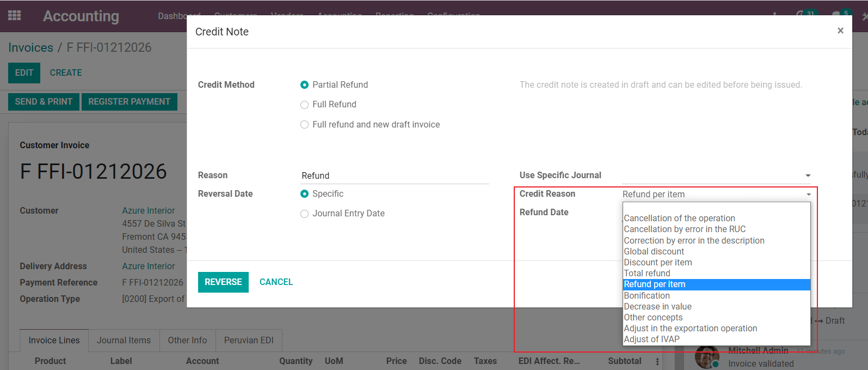Image resolution: width=868 pixels, height=370 pixels.
Task: Choose Full Refund credit method
Action: point(305,105)
